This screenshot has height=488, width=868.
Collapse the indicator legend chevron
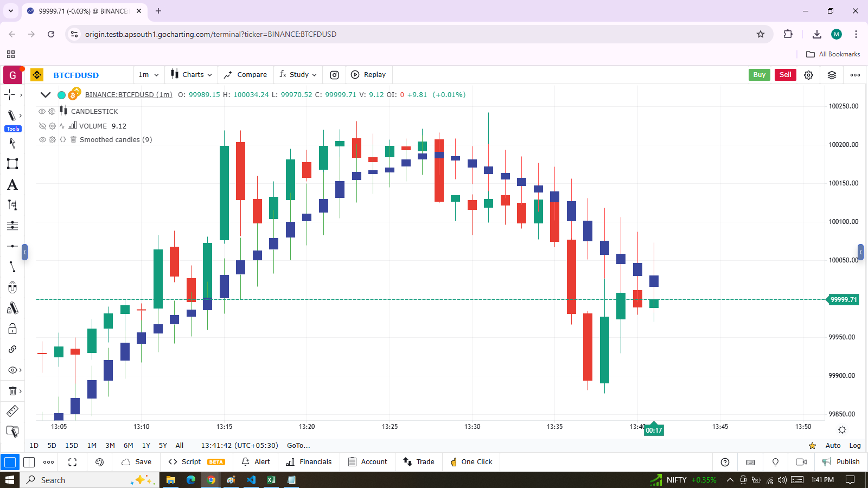point(46,95)
